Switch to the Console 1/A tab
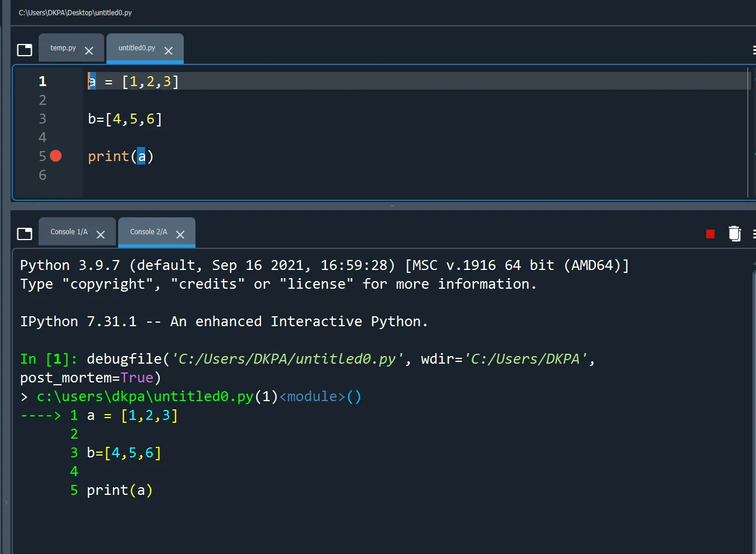This screenshot has width=756, height=554. (69, 232)
